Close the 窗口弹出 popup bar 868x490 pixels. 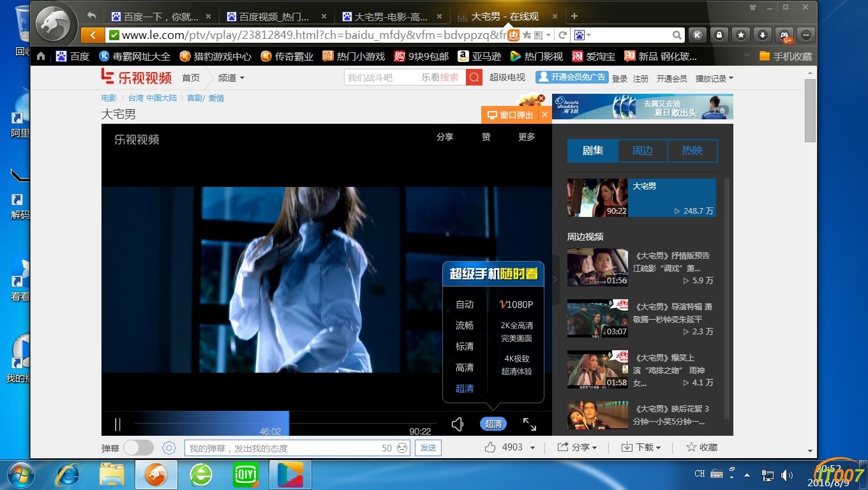point(544,115)
